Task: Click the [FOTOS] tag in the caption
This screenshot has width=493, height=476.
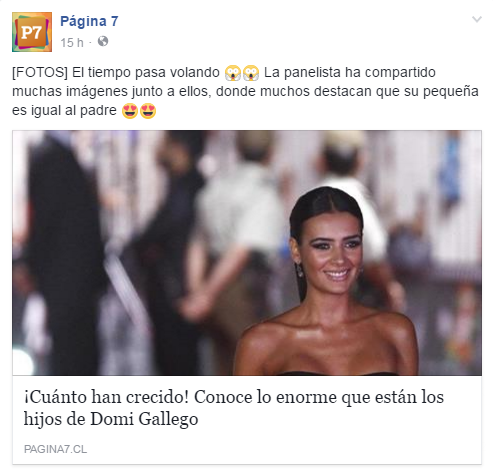Action: tap(40, 72)
